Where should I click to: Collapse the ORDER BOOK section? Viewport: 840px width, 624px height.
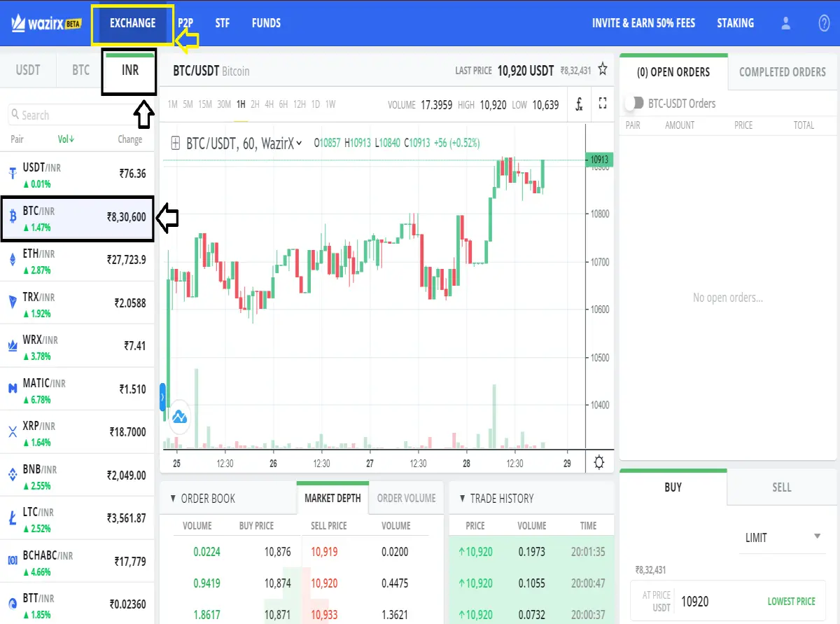tap(174, 499)
